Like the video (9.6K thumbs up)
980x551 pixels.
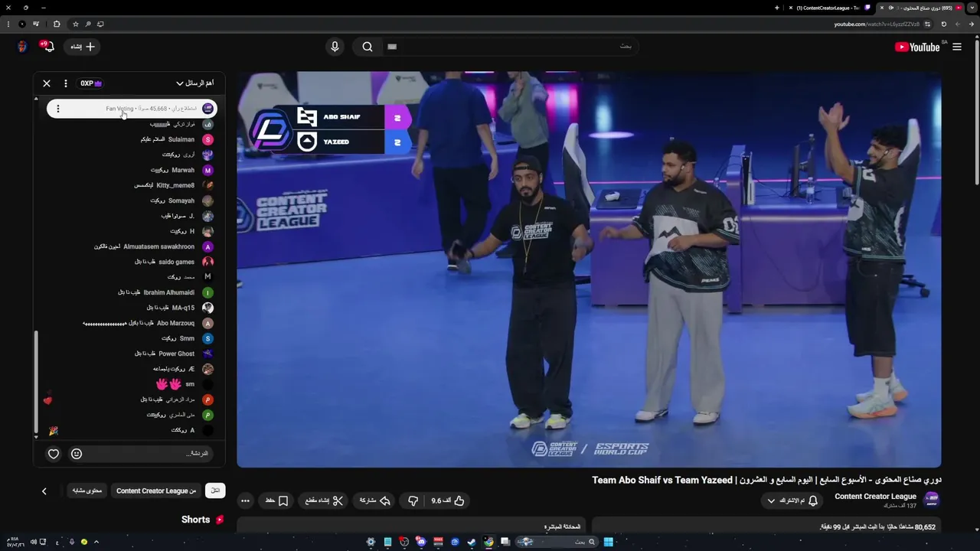click(448, 500)
